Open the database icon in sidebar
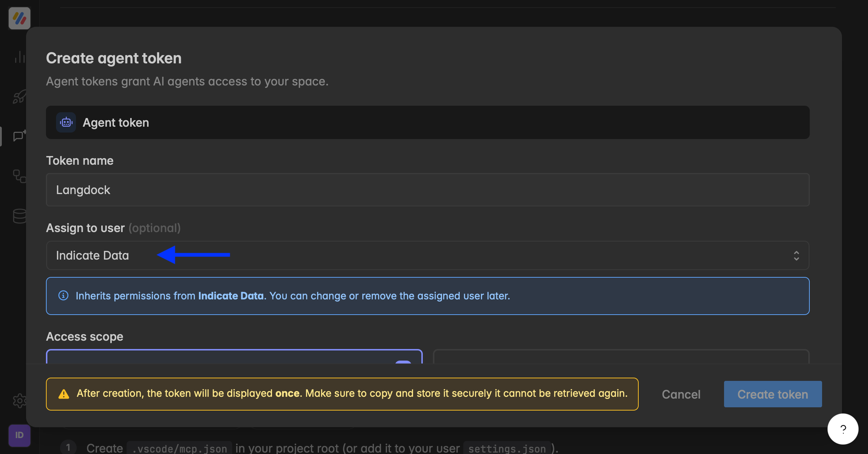 click(20, 216)
